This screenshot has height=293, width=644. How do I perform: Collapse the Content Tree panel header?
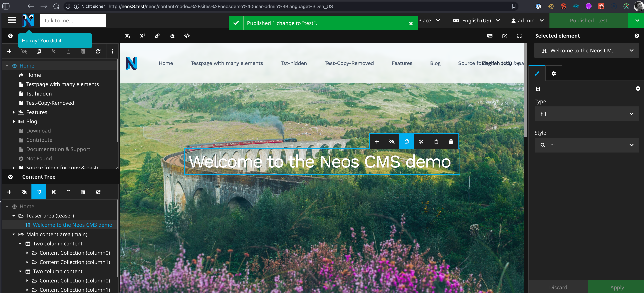coord(10,177)
